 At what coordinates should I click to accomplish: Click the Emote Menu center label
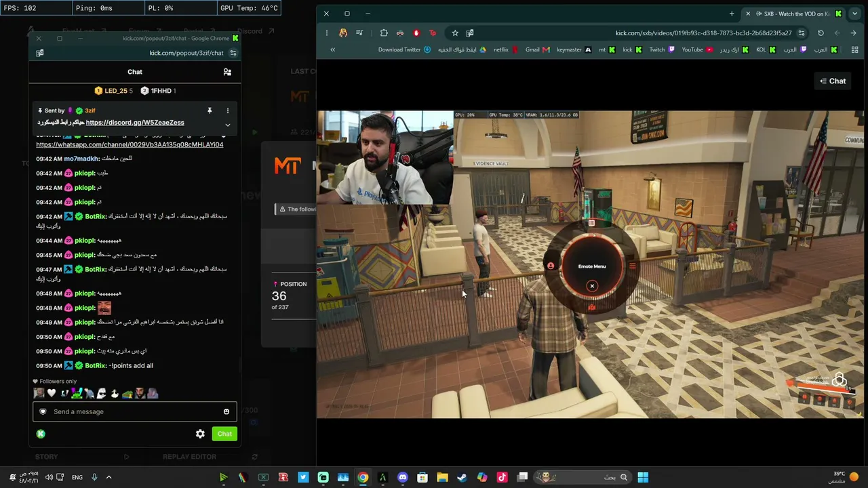point(592,266)
